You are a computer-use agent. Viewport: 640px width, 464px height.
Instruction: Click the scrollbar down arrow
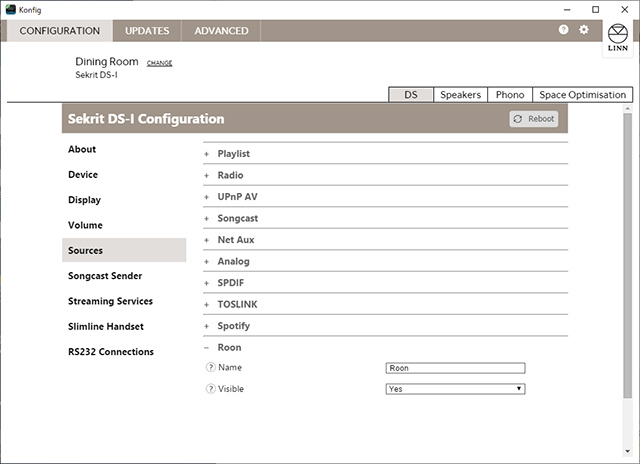627,451
